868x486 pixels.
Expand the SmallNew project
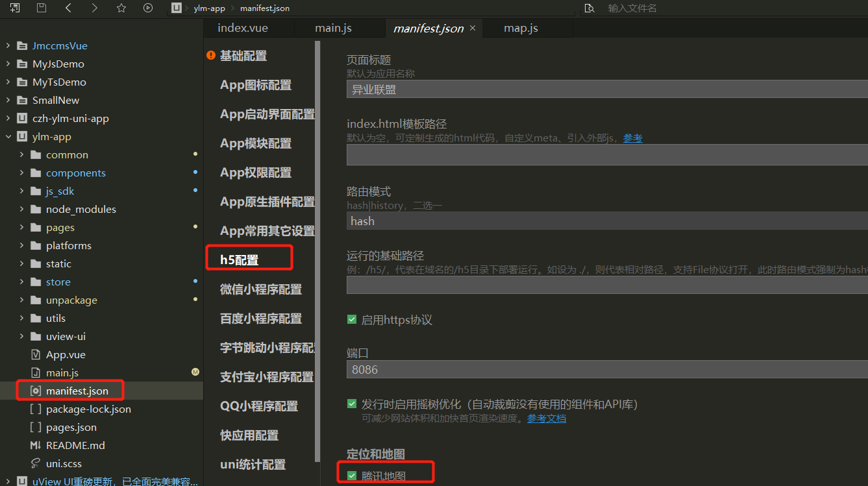click(x=8, y=100)
